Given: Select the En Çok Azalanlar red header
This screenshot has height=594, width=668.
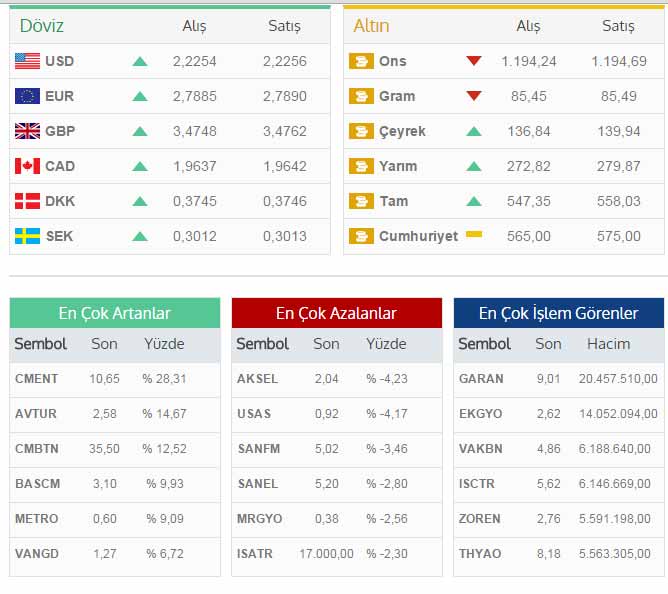Looking at the screenshot, I should 336,313.
